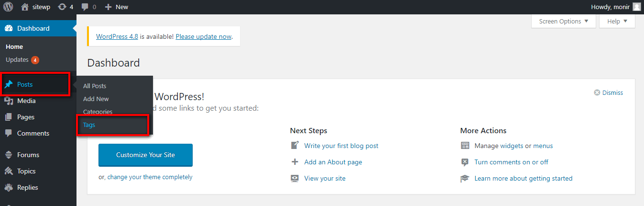Open the Dashboard menu in sidebar
Image resolution: width=644 pixels, height=206 pixels.
coord(38,28)
